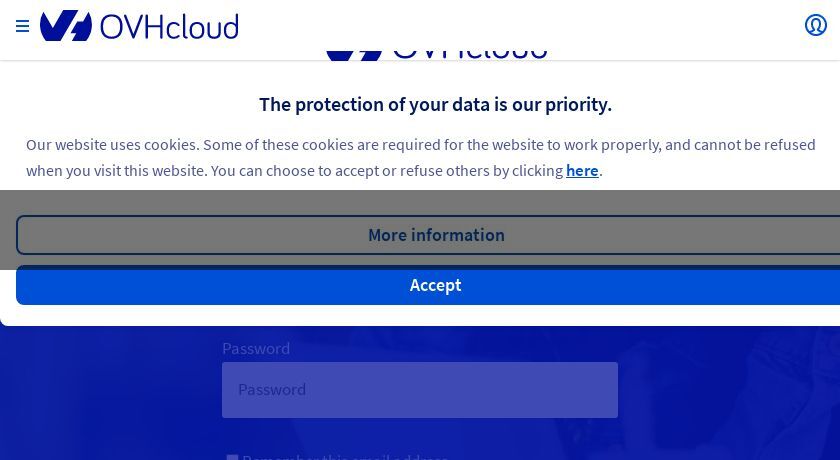Click the white header bar between logo and account icon

click(520, 26)
